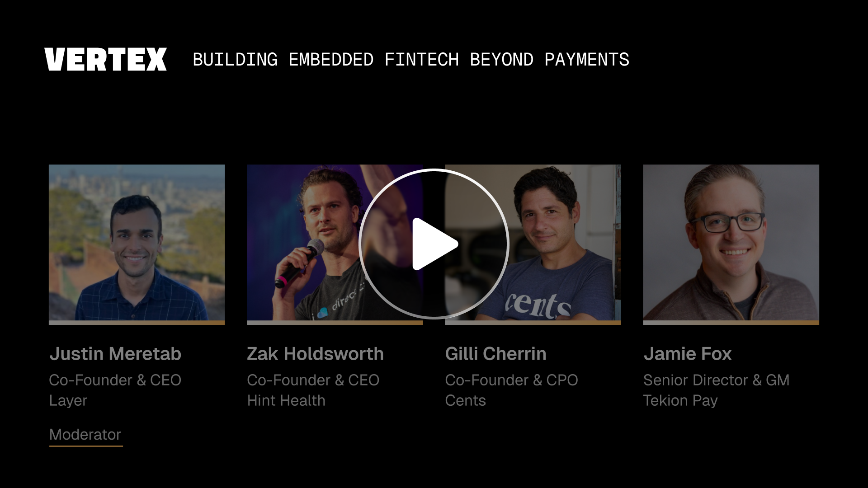This screenshot has height=488, width=868.
Task: Click the name Jamie Fox
Action: [x=688, y=354]
